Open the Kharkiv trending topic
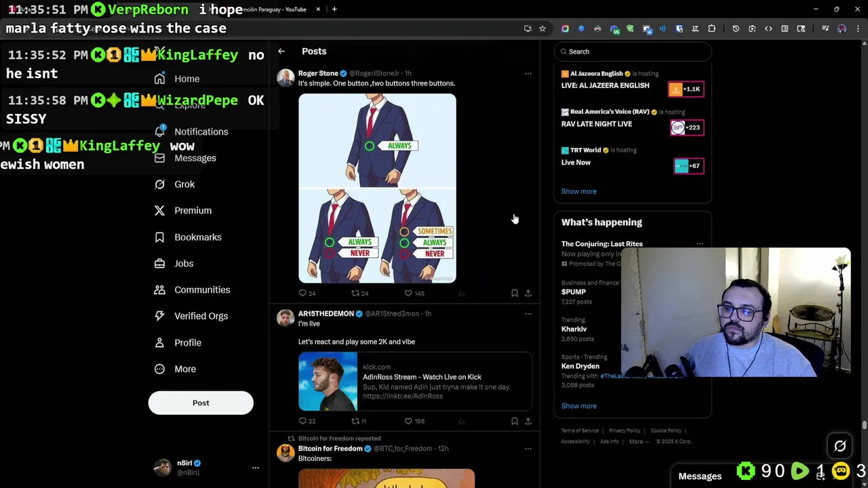 click(574, 329)
